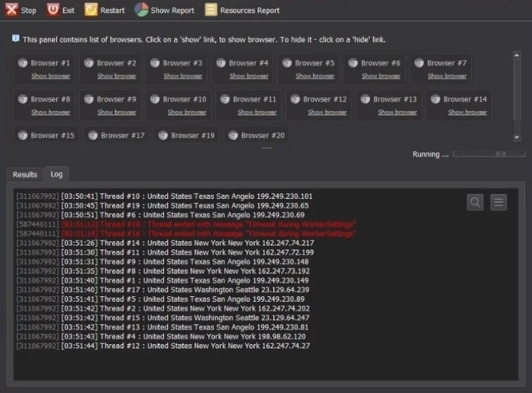
Task: Click browser panel scrollbar down arrow
Action: pos(516,137)
